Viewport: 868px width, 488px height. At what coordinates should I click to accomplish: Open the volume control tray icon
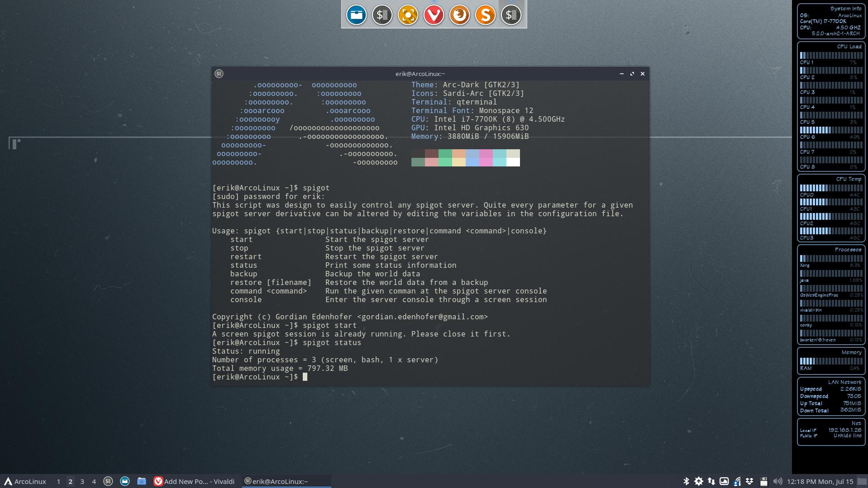point(777,481)
